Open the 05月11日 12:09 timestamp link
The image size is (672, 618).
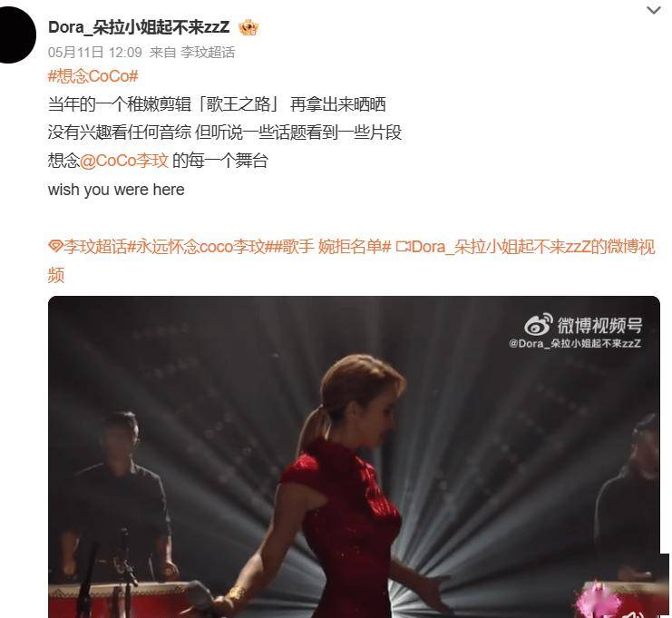(94, 53)
